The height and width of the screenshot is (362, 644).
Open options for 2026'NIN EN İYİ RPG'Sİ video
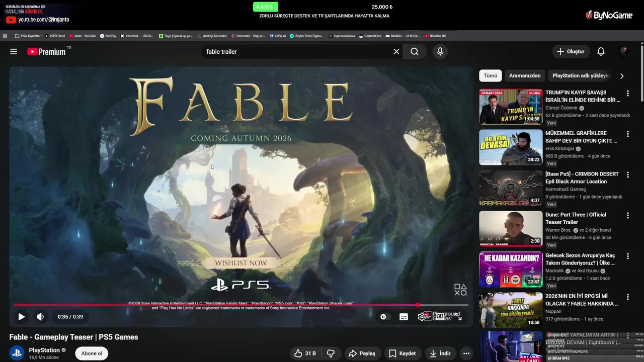(x=627, y=297)
